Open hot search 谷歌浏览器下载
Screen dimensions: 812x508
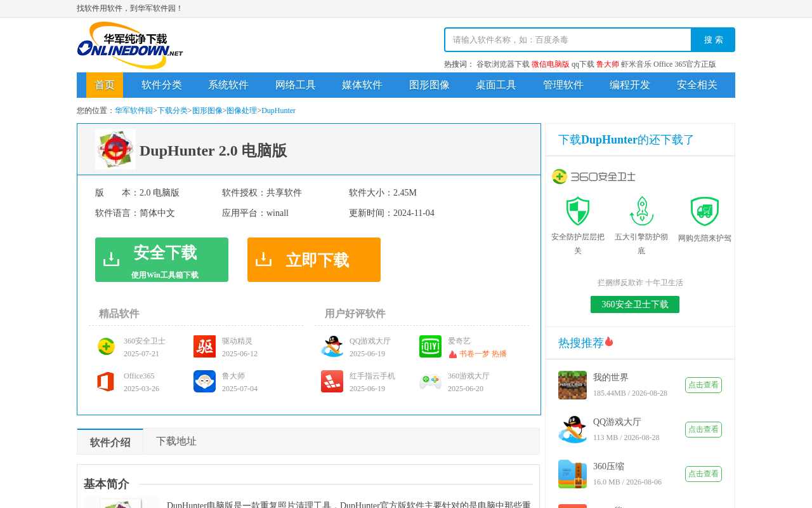point(503,64)
